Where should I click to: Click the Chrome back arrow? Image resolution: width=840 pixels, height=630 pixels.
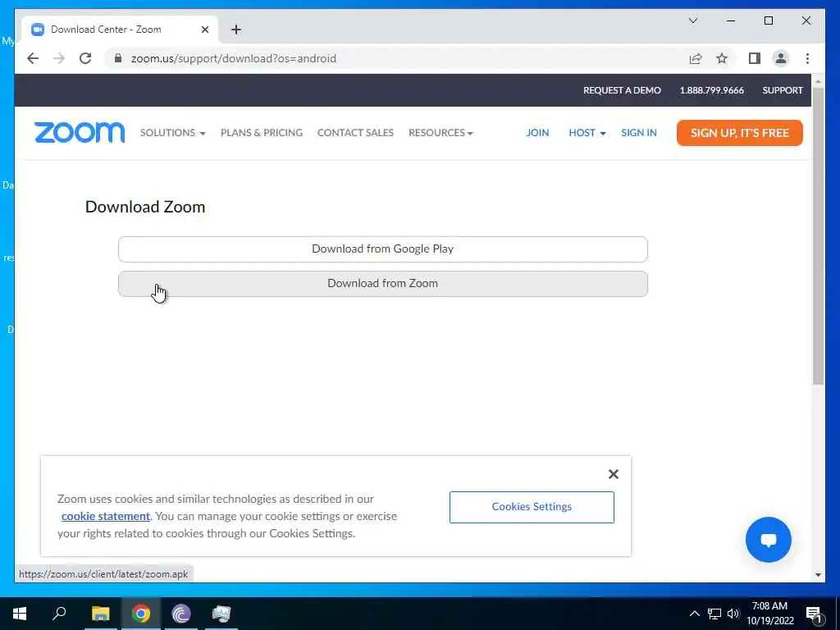click(33, 58)
